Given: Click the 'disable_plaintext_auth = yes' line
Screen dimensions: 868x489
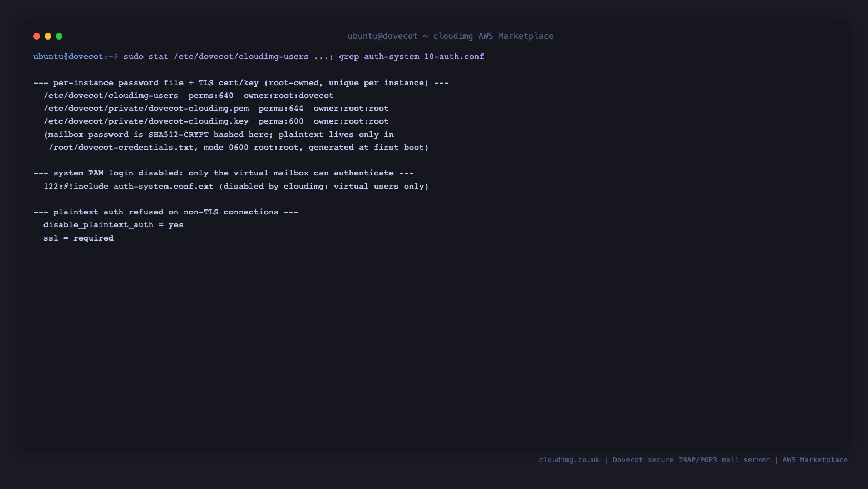Looking at the screenshot, I should (114, 225).
